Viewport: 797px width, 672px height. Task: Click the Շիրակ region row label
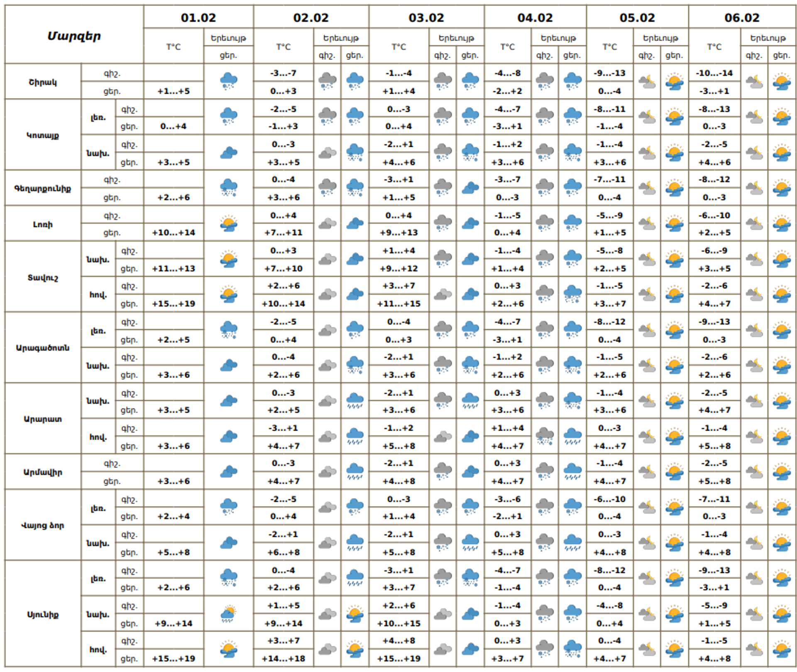(43, 82)
